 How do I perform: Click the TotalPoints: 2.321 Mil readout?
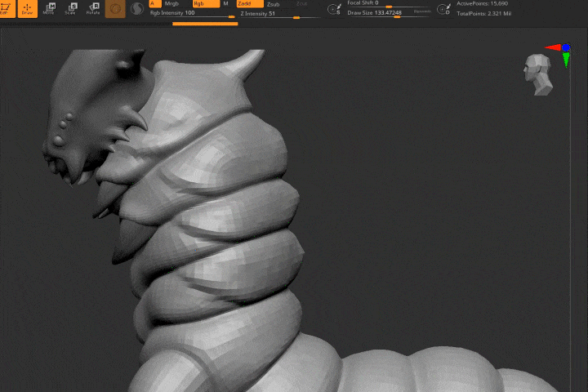pyautogui.click(x=483, y=14)
